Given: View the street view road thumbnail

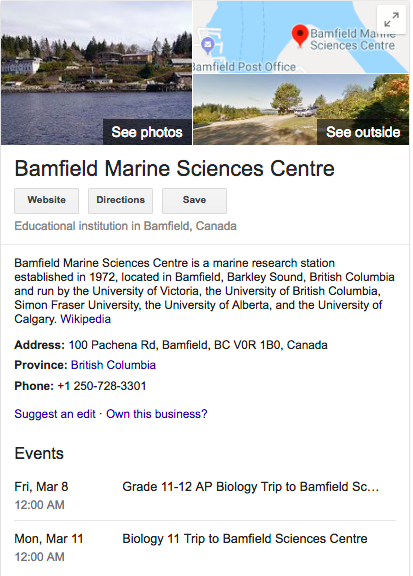Looking at the screenshot, I should [301, 109].
